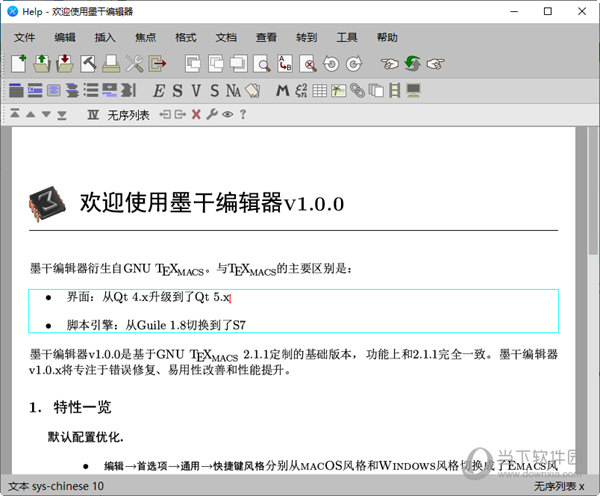Open the 无序列表 list type dropdown

coord(128,115)
